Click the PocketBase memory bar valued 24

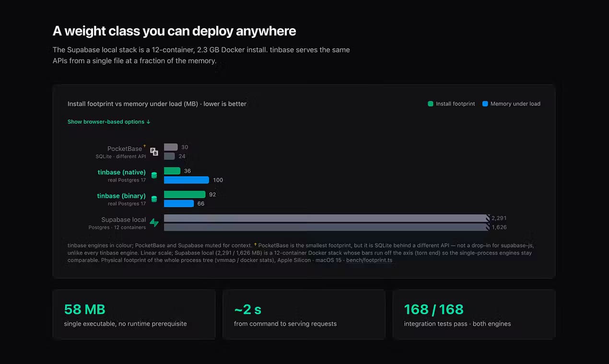[x=169, y=156]
